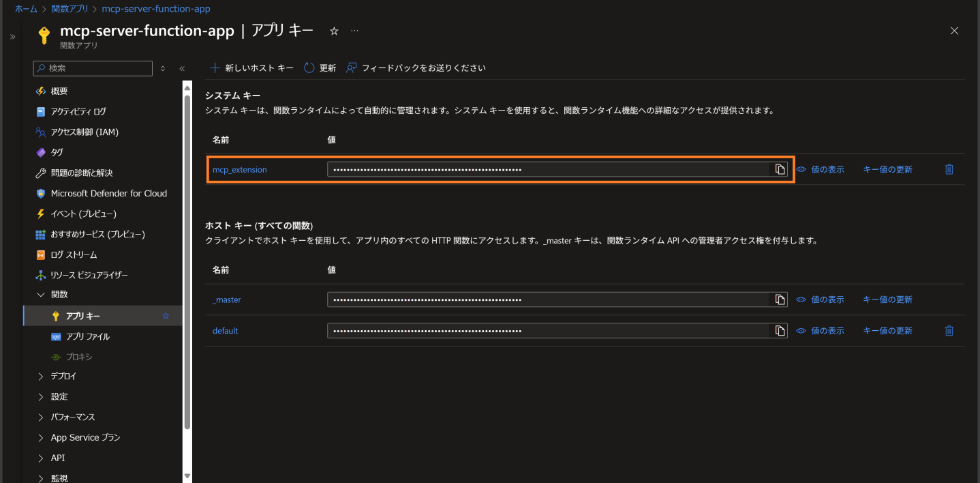
Task: Click フィードバックをお送りください
Action: click(416, 68)
